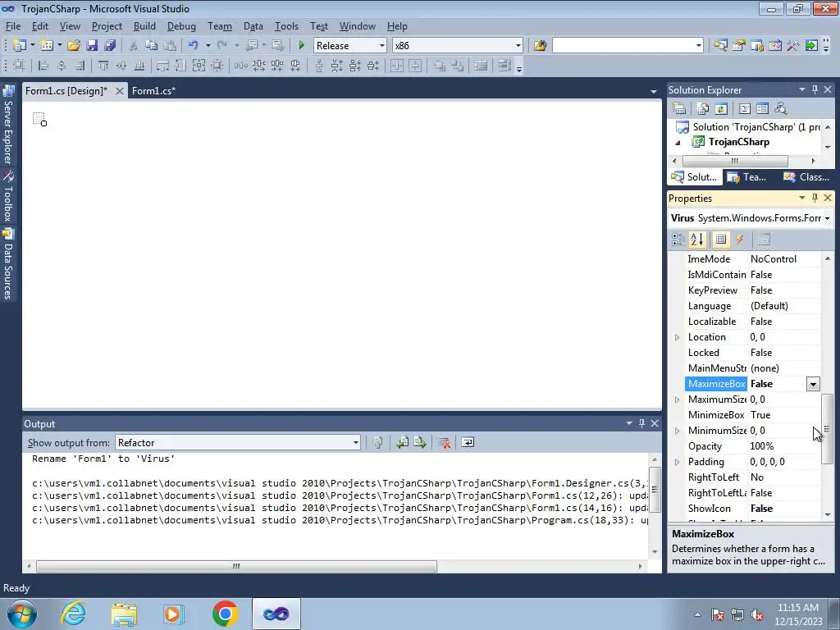Screen dimensions: 840x630
Task: Click the Properties vertical scrollbar thumb
Action: (827, 428)
